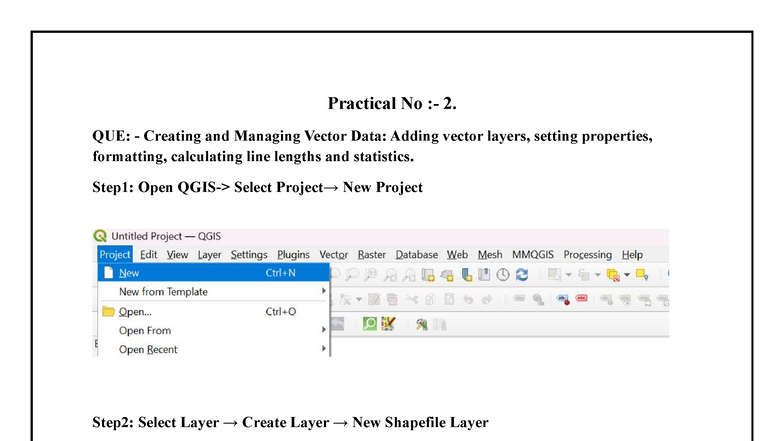
Task: Open the Settings menu
Action: [x=249, y=254]
